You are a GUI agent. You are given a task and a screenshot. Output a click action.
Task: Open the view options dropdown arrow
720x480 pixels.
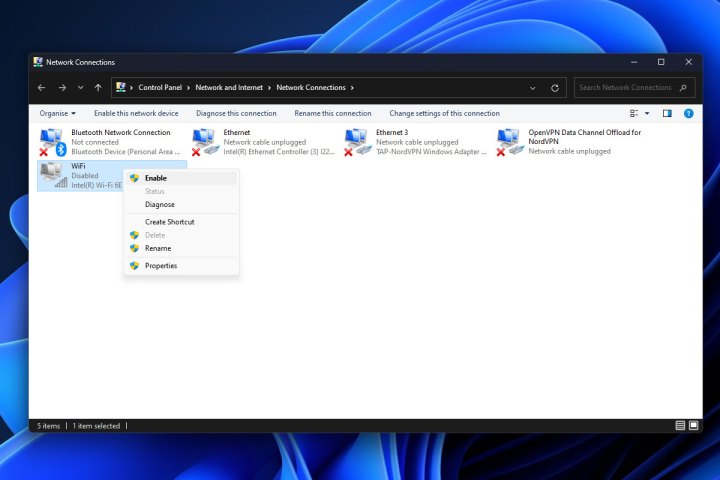click(647, 113)
